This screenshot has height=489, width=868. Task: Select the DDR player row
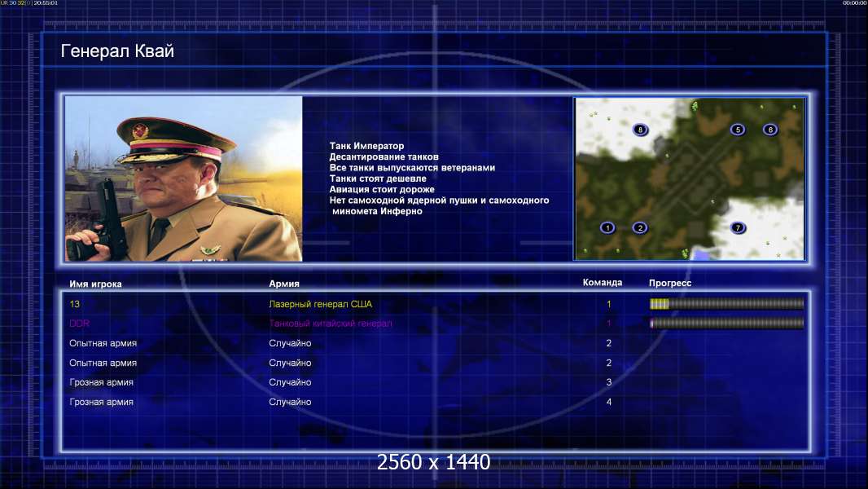tap(435, 324)
